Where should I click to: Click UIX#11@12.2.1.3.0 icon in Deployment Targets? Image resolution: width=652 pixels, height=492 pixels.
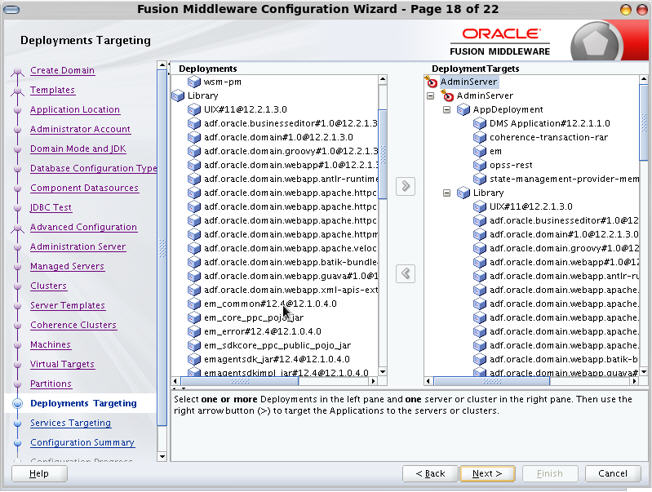pos(479,207)
